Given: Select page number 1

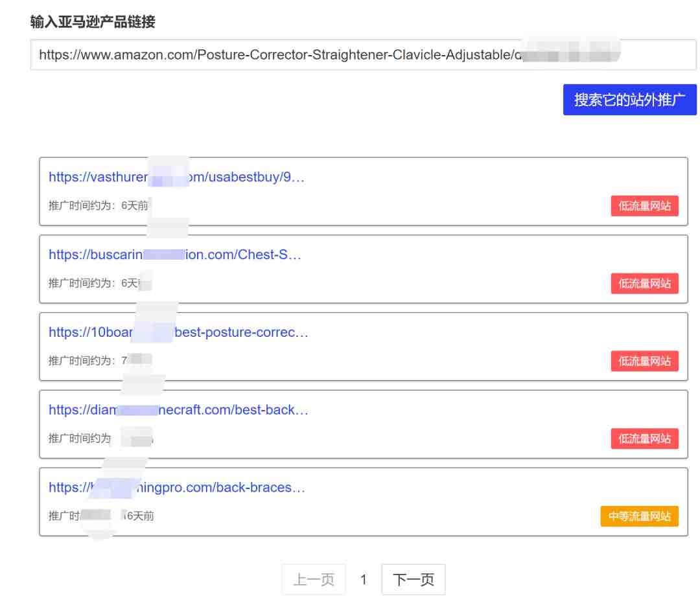Looking at the screenshot, I should pos(364,580).
